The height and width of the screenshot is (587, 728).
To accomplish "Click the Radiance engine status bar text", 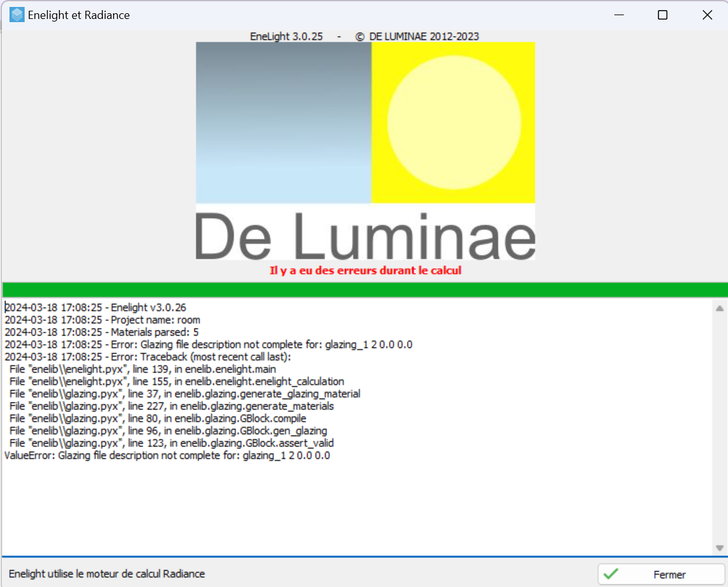I will click(x=107, y=574).
